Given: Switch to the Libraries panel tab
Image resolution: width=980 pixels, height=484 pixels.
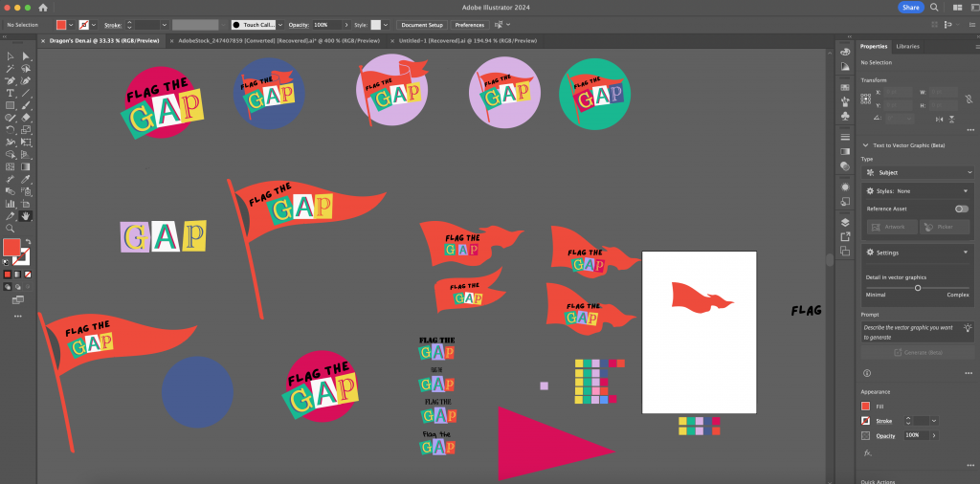Looking at the screenshot, I should [907, 46].
